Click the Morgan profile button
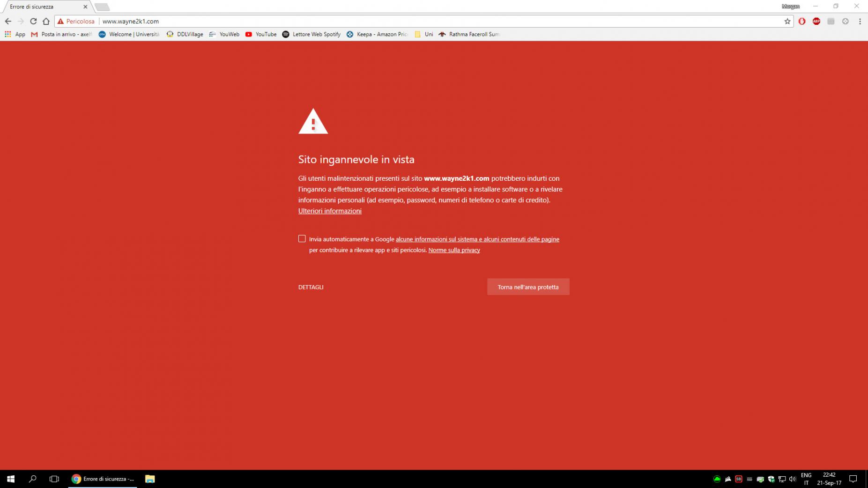Image resolution: width=868 pixels, height=488 pixels. pyautogui.click(x=790, y=7)
